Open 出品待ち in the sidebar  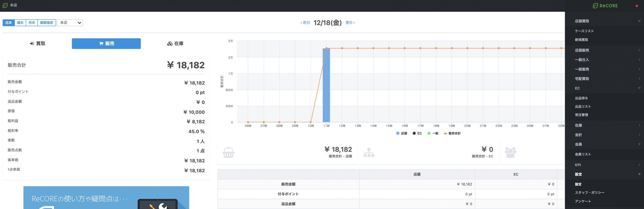[x=581, y=98]
